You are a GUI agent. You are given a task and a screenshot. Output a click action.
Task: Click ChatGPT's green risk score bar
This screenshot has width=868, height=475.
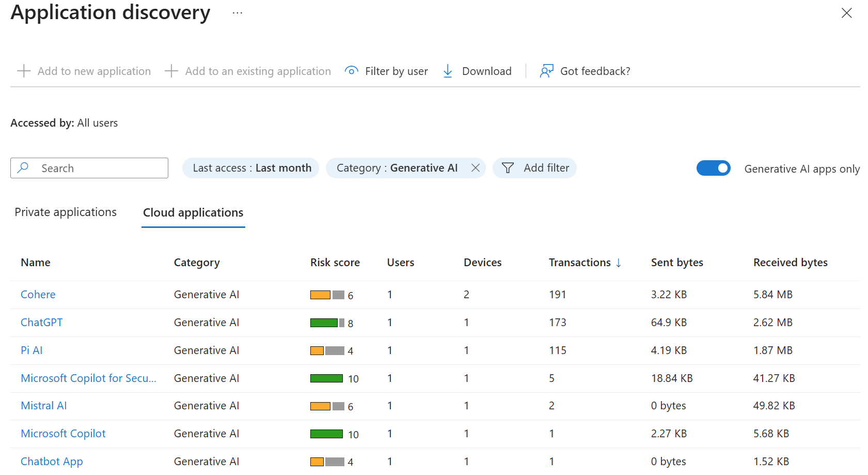[x=324, y=323]
